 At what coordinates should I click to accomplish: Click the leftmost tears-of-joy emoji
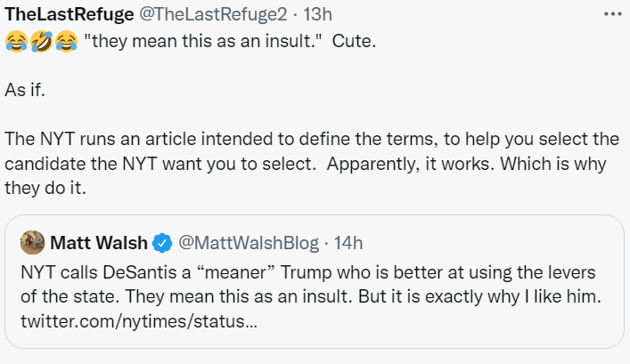[x=15, y=41]
